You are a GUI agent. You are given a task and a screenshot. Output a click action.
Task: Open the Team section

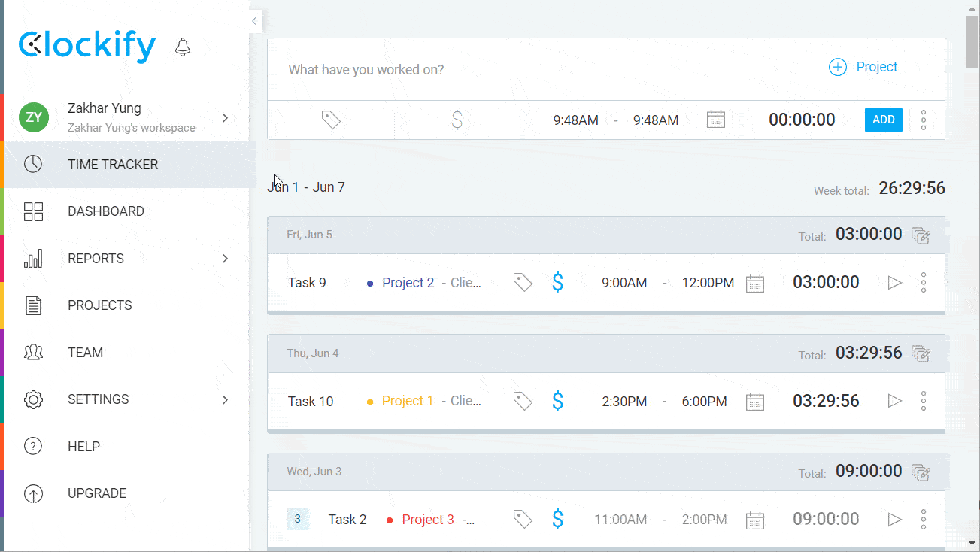(x=85, y=352)
